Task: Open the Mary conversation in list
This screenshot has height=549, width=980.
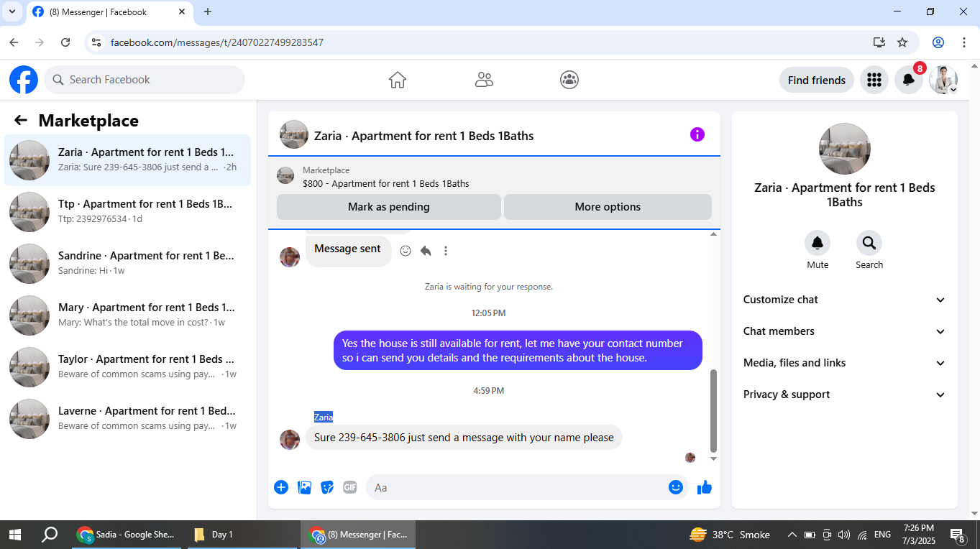Action: tap(127, 315)
